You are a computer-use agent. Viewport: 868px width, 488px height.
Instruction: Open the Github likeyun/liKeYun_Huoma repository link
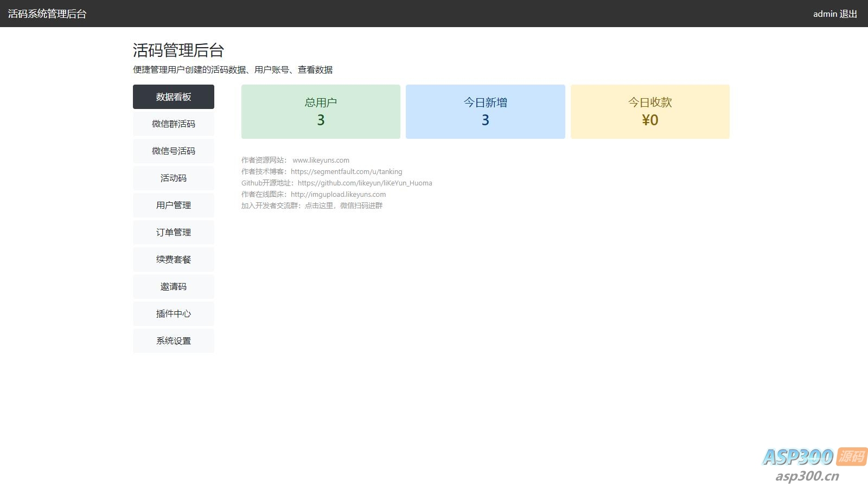pos(365,183)
